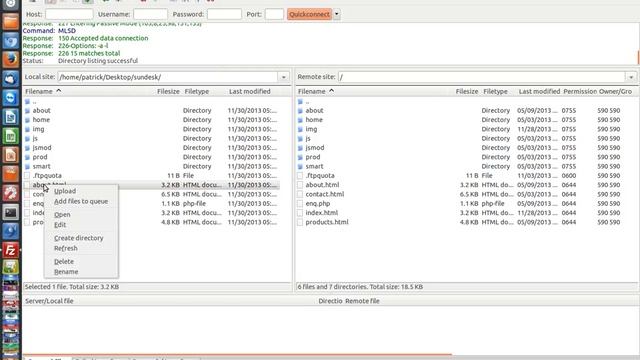
Task: Select 'Add files to queue' menu entry
Action: point(81,201)
